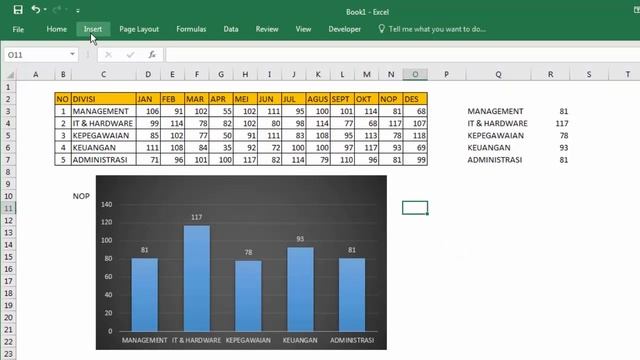Select row 11 header
The image size is (640, 360).
click(x=8, y=208)
